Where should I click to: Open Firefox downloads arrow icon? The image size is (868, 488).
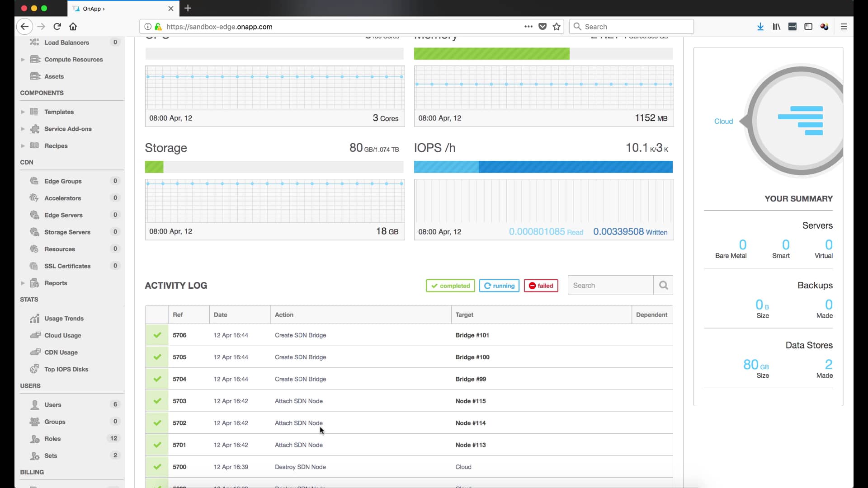pos(760,27)
